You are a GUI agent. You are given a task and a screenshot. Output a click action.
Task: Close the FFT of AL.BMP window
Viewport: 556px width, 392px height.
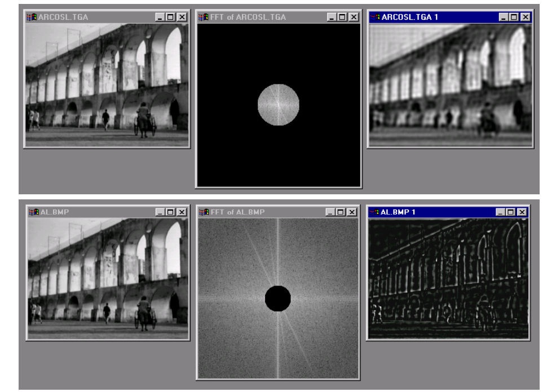click(x=352, y=212)
